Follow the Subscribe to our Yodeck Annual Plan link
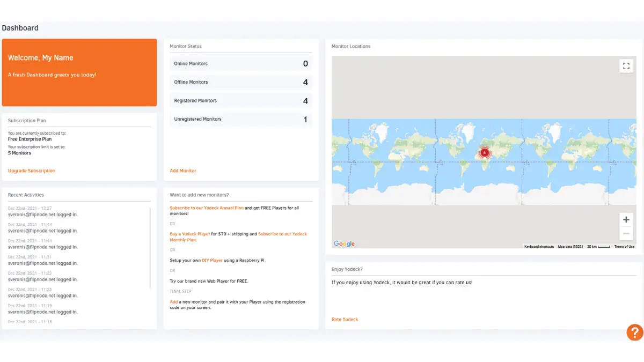Viewport: 644px width, 362px height. [207, 208]
